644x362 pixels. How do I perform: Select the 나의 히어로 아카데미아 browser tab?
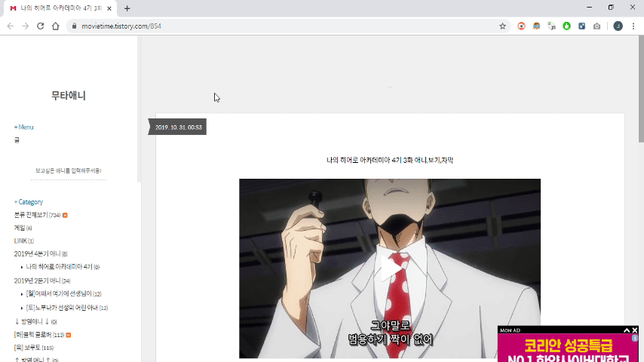click(x=60, y=8)
